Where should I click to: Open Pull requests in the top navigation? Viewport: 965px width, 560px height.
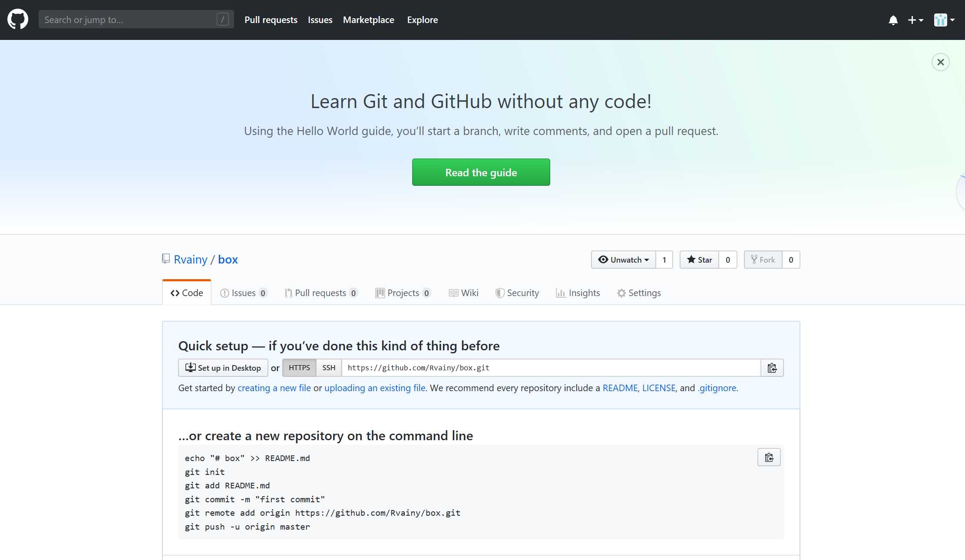pyautogui.click(x=271, y=20)
